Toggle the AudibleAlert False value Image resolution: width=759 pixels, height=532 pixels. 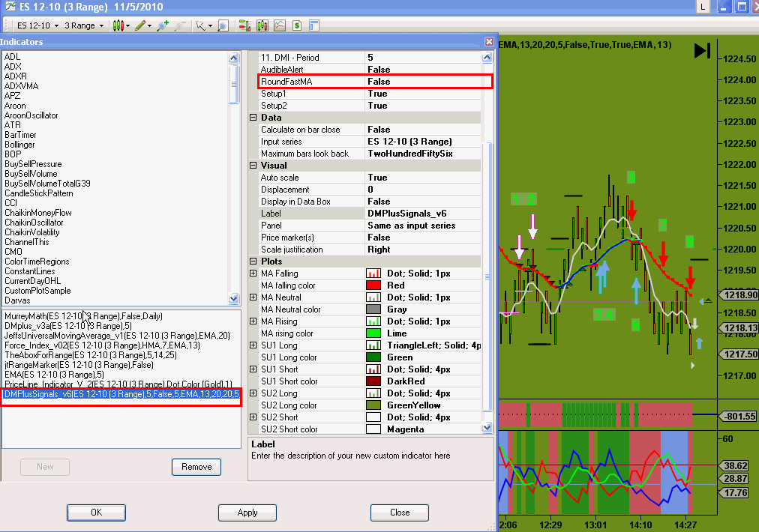(x=423, y=70)
